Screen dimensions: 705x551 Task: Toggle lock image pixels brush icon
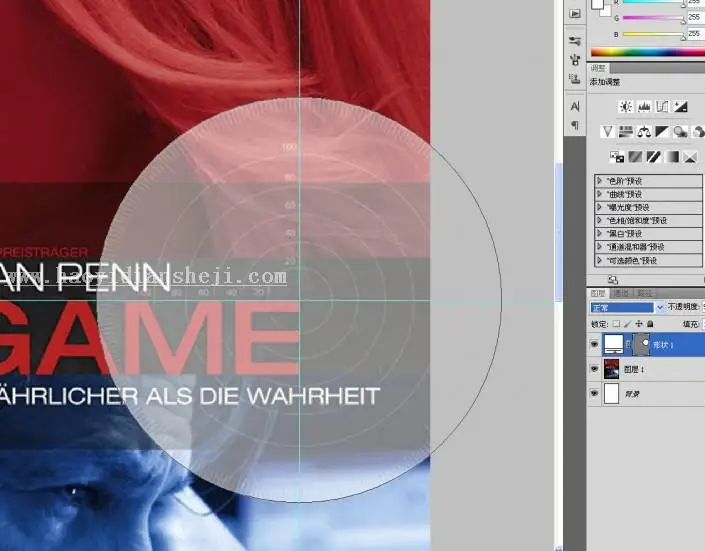[627, 324]
